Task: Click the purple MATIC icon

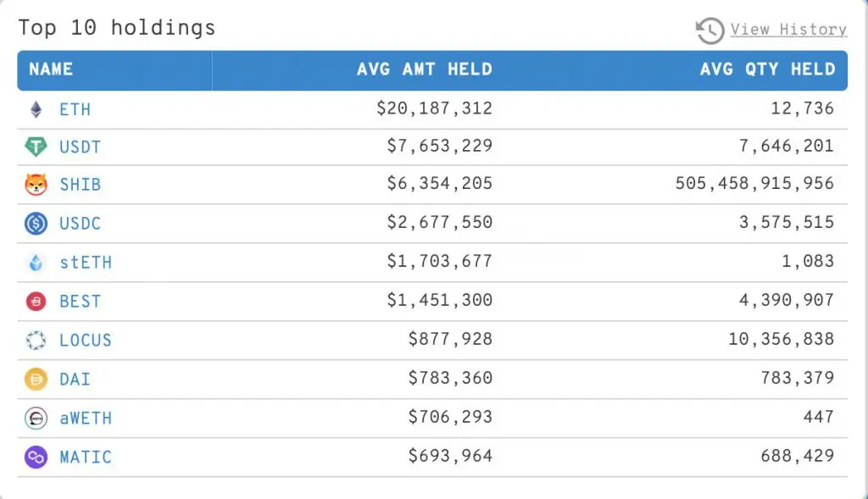Action: [36, 457]
